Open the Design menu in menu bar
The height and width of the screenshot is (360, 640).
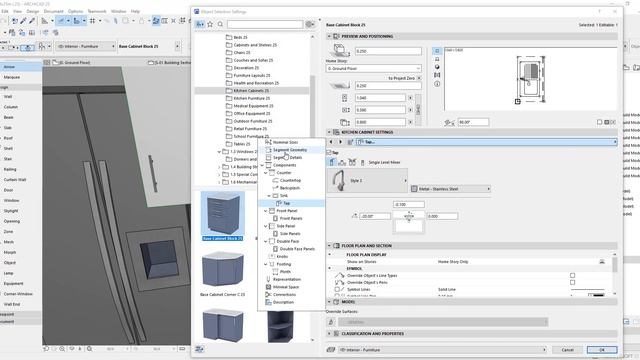click(x=33, y=11)
